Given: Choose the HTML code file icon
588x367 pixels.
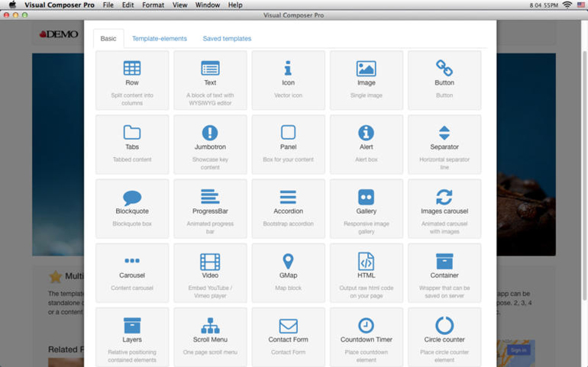Looking at the screenshot, I should pyautogui.click(x=366, y=261).
